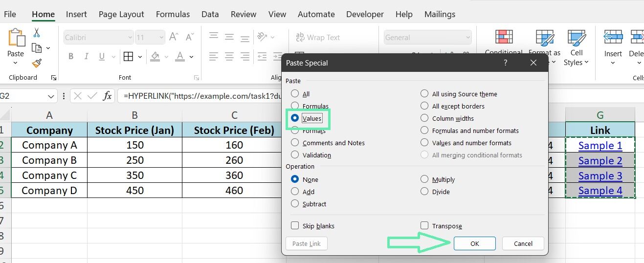This screenshot has width=644, height=263.
Task: Click the Align Right icon
Action: tap(244, 56)
